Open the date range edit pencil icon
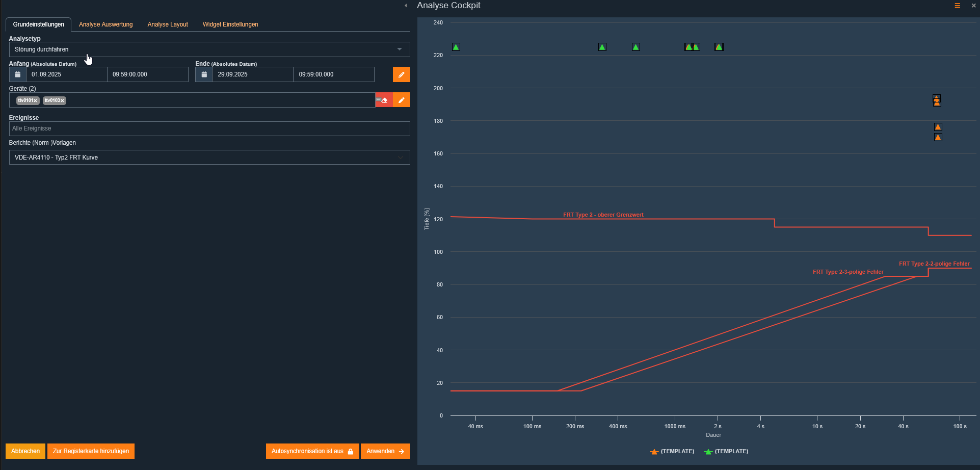Image resolution: width=980 pixels, height=470 pixels. click(x=402, y=74)
